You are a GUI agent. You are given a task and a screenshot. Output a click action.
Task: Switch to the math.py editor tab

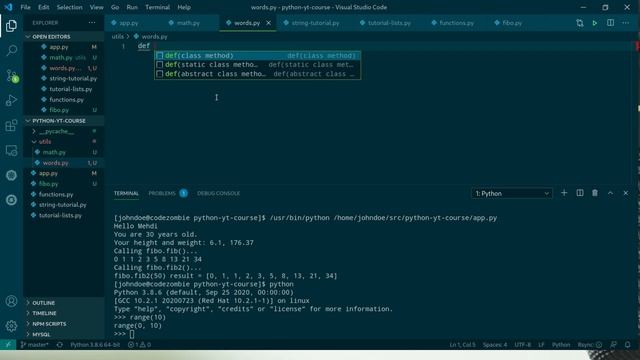(x=188, y=23)
